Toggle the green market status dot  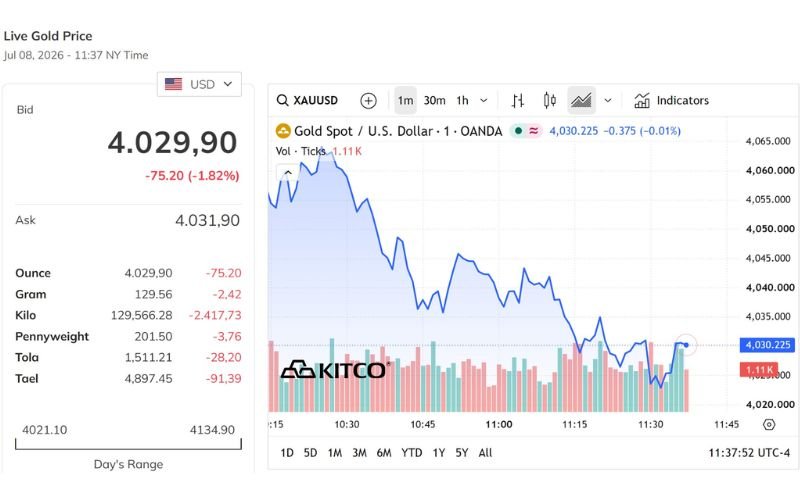tap(518, 131)
